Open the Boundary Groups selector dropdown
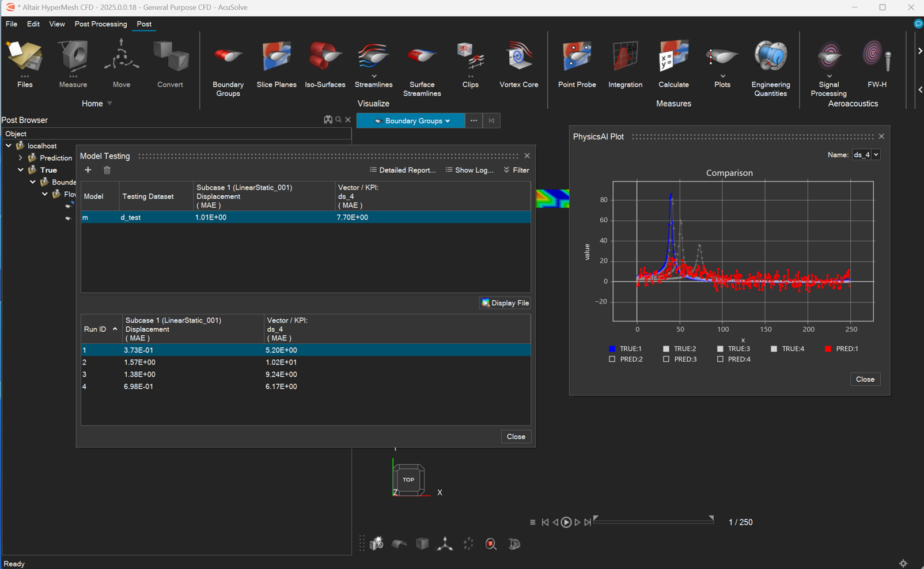This screenshot has height=569, width=924. coord(411,121)
